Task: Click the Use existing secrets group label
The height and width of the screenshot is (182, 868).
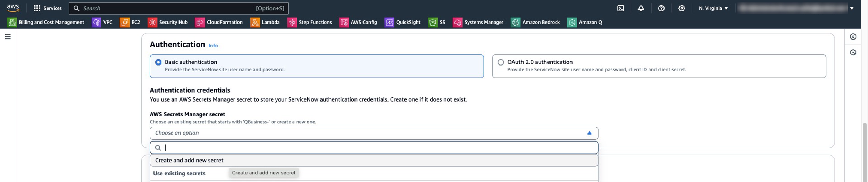Action: [x=179, y=173]
